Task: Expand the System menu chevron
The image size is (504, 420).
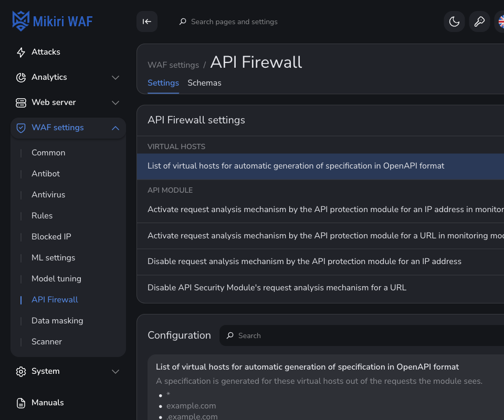Action: (115, 372)
